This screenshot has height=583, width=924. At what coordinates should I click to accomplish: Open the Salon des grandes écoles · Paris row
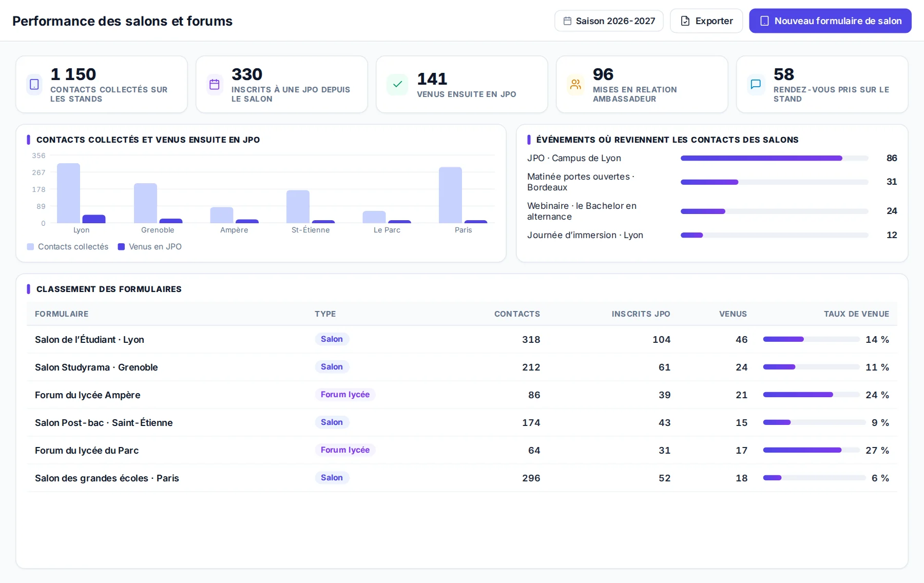coord(462,478)
